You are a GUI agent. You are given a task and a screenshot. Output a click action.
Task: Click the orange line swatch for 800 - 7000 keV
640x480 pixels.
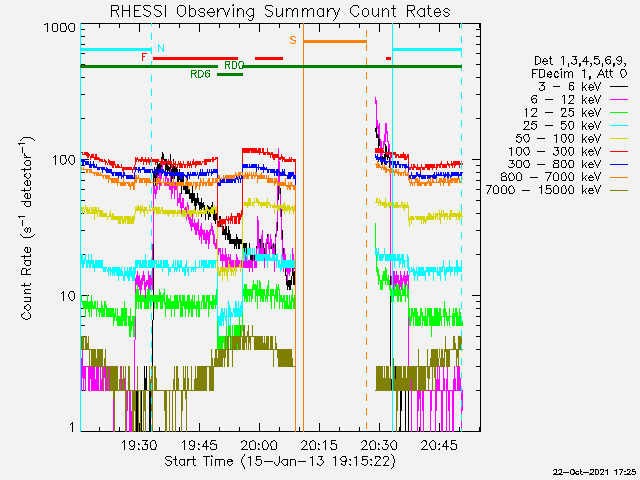coord(619,178)
